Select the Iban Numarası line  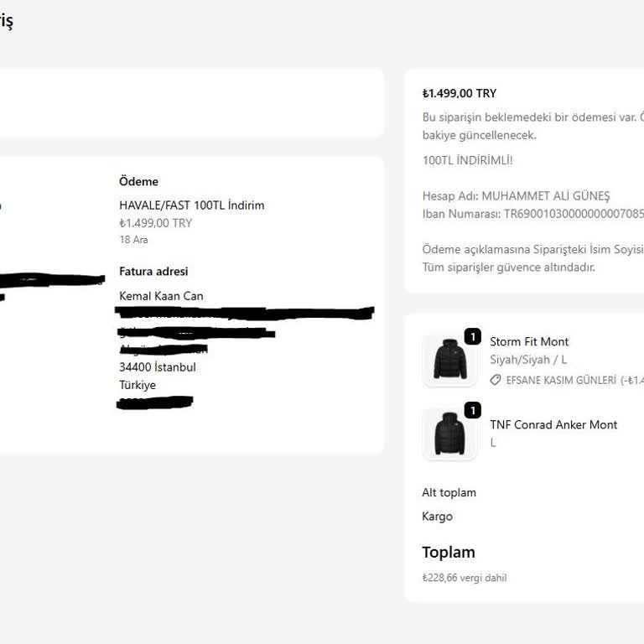(532, 214)
